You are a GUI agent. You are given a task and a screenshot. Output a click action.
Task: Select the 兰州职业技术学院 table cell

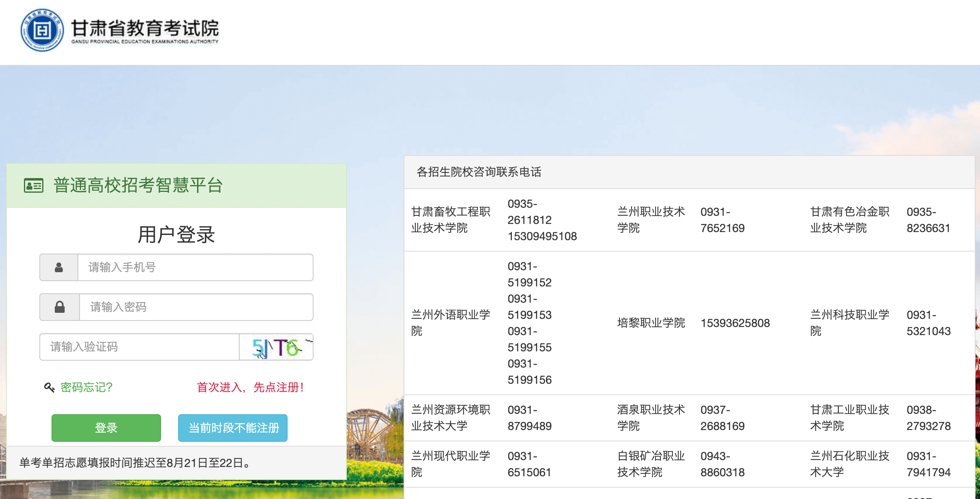click(x=651, y=220)
